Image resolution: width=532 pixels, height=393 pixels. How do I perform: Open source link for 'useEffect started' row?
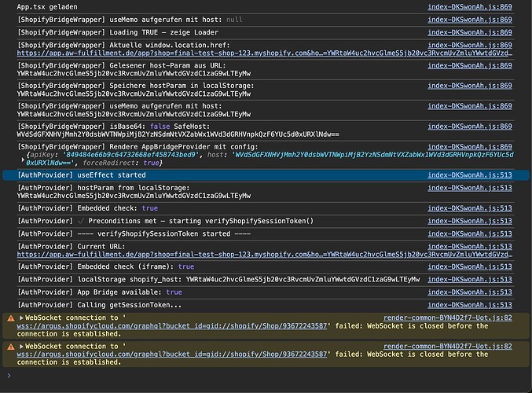click(470, 175)
